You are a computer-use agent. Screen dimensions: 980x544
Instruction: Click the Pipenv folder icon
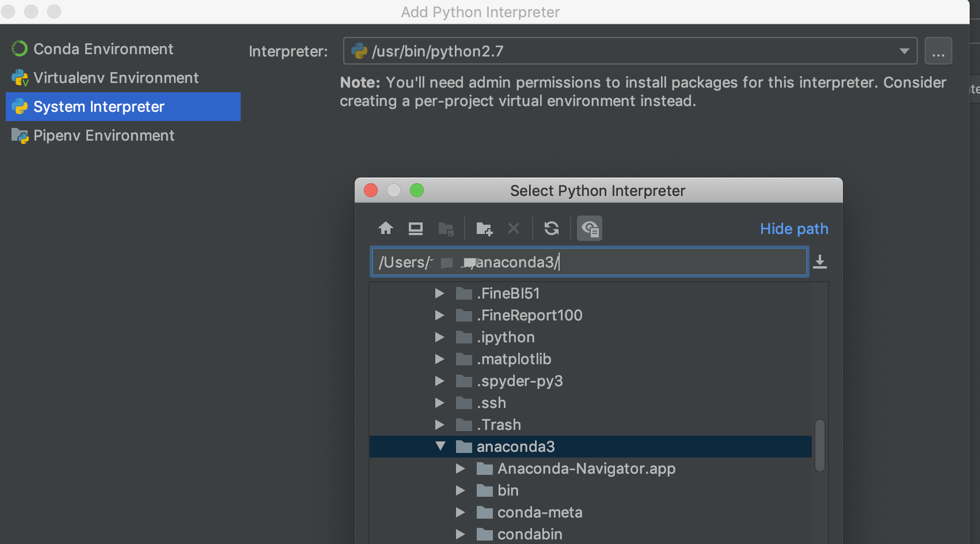pos(20,135)
